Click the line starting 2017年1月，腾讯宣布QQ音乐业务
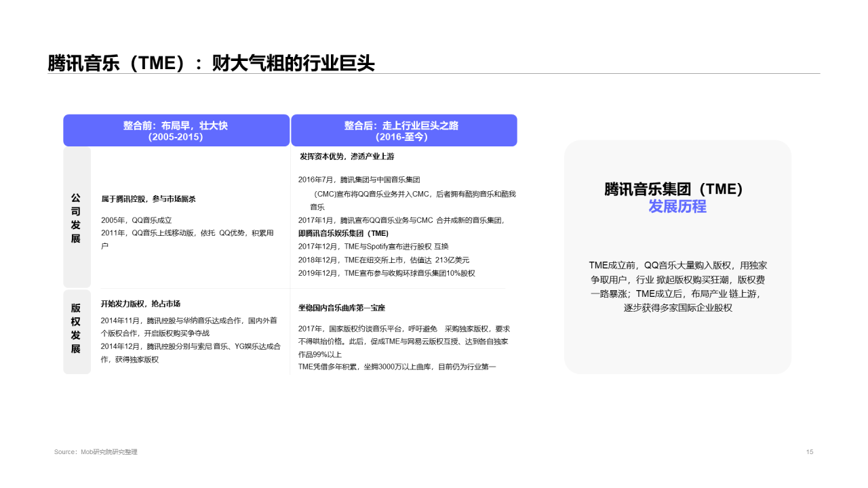This screenshot has height=488, width=868. coord(401,220)
